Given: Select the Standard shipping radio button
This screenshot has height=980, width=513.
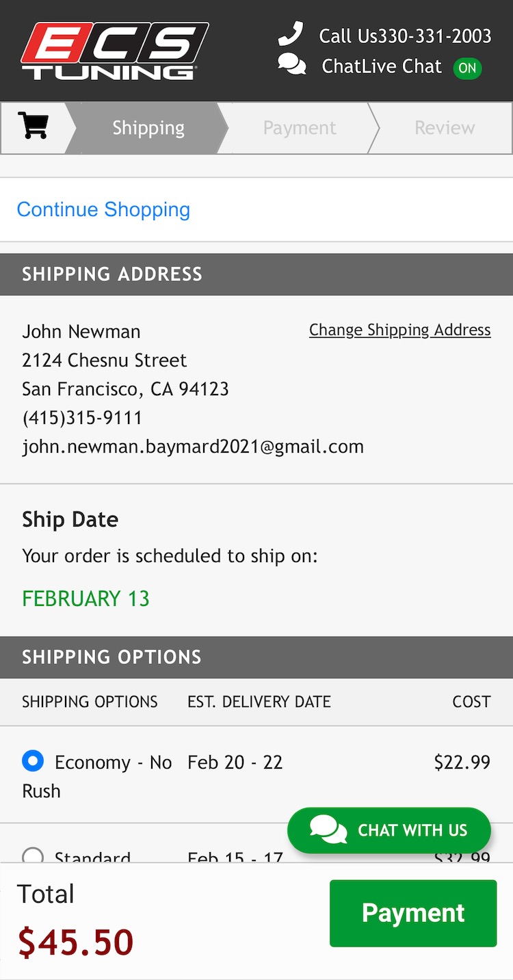Looking at the screenshot, I should (33, 856).
